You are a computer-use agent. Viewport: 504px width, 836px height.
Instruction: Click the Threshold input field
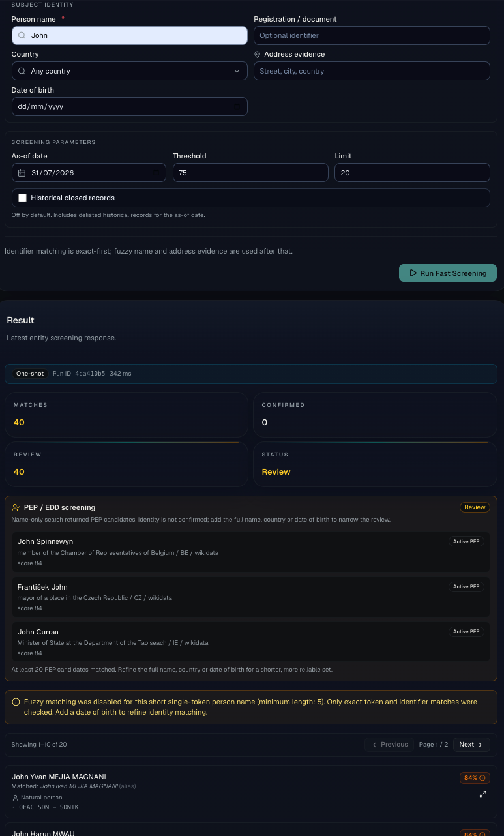(250, 173)
